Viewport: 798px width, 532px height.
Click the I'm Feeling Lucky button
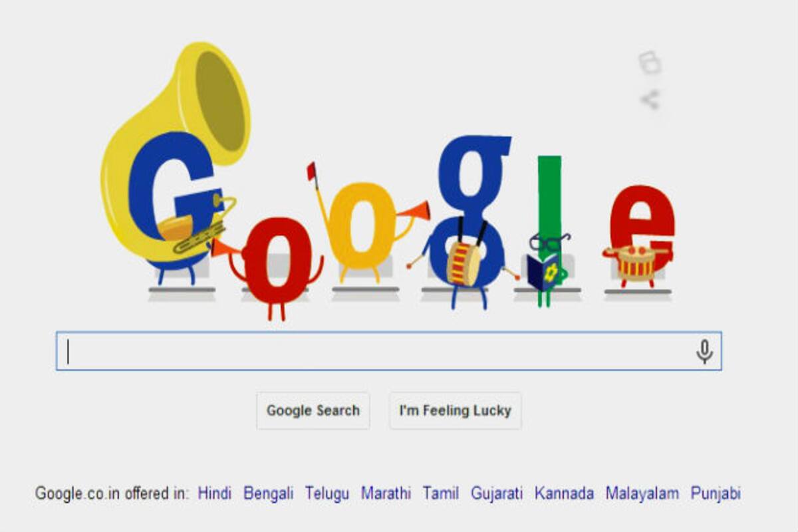(456, 411)
